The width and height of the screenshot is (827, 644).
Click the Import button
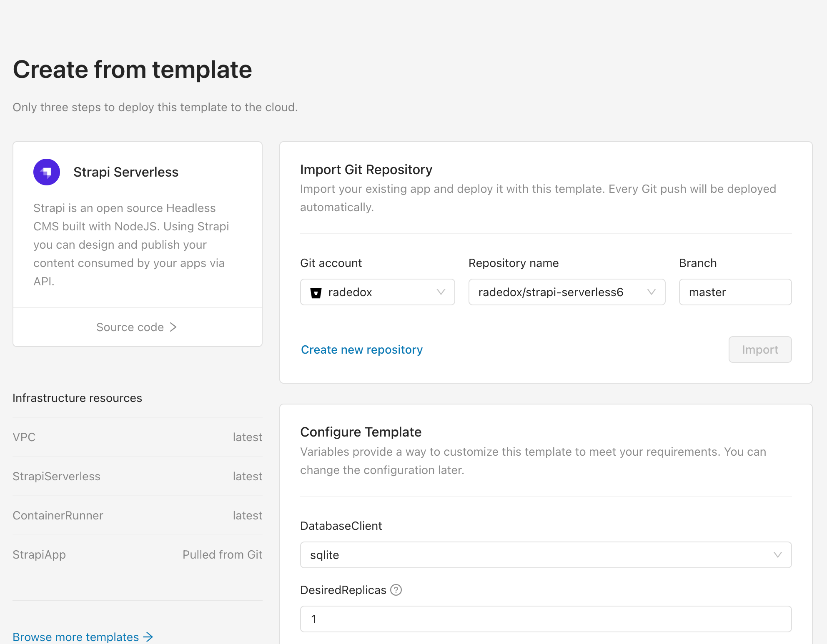click(760, 349)
